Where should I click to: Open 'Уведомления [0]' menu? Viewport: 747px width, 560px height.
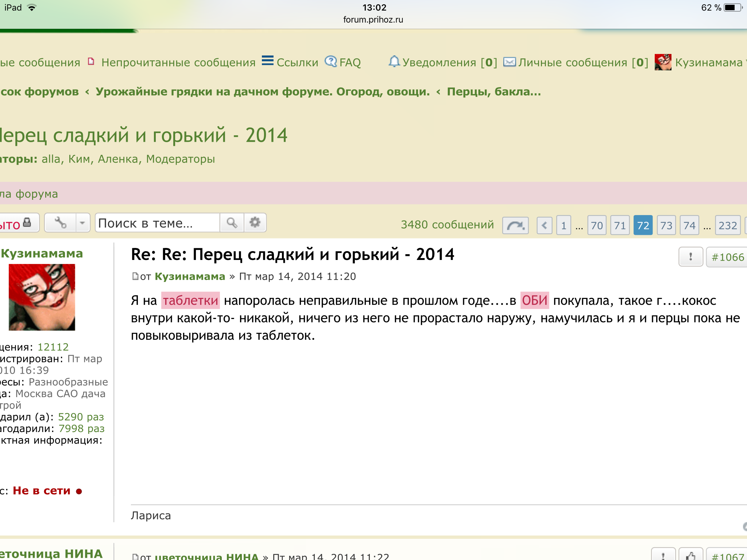tap(450, 62)
